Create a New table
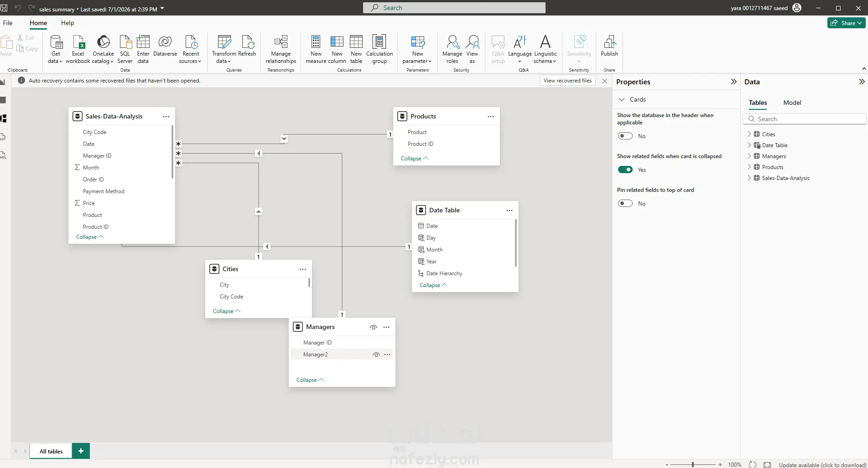Image resolution: width=868 pixels, height=468 pixels. click(356, 49)
